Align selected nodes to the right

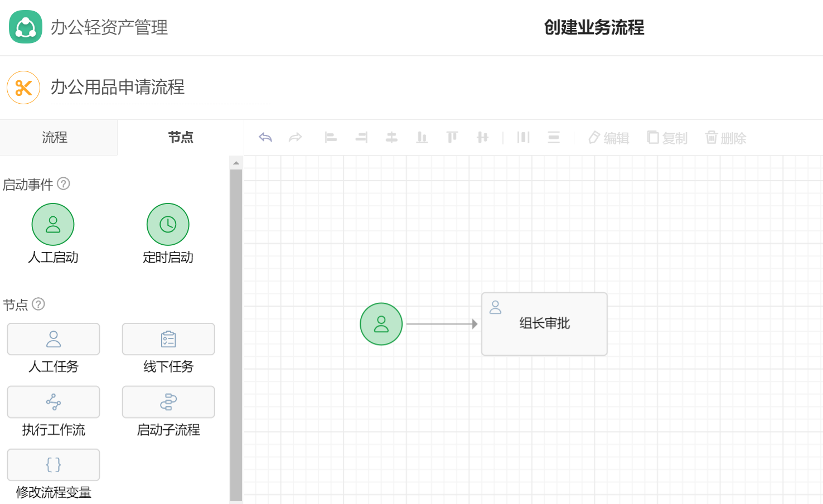coord(361,137)
